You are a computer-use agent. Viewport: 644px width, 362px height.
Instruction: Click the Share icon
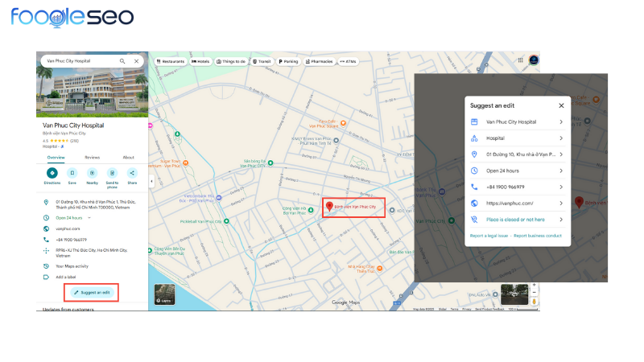(x=132, y=173)
